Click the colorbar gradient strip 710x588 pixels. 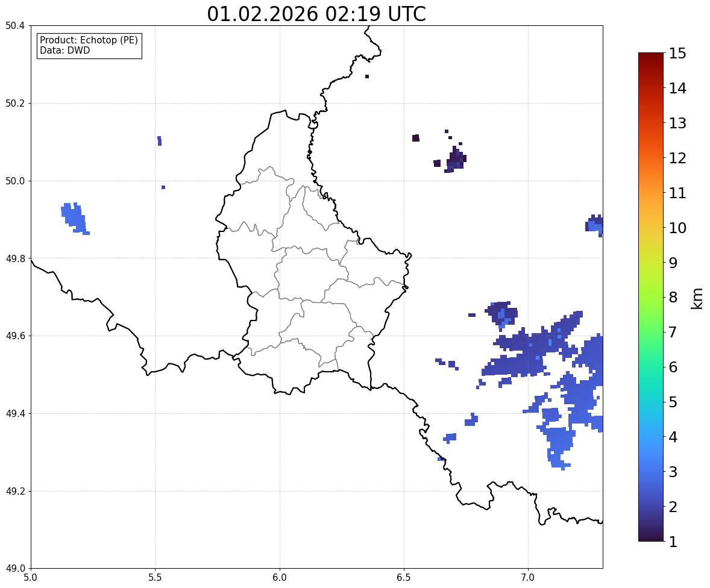[x=651, y=297]
